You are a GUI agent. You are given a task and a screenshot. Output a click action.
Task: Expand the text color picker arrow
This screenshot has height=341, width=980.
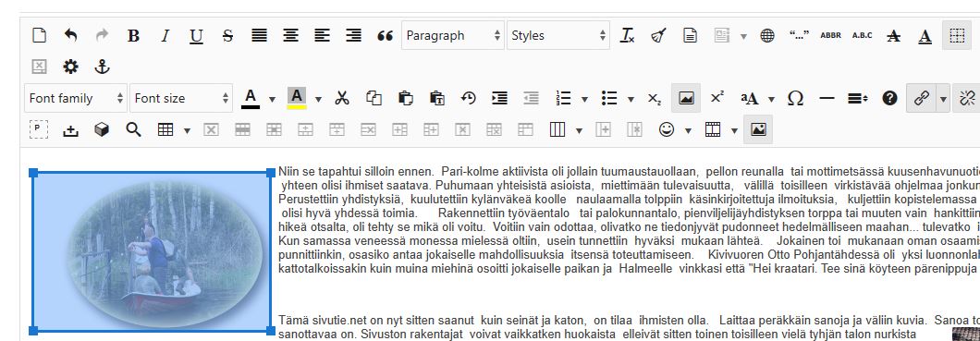pyautogui.click(x=272, y=99)
